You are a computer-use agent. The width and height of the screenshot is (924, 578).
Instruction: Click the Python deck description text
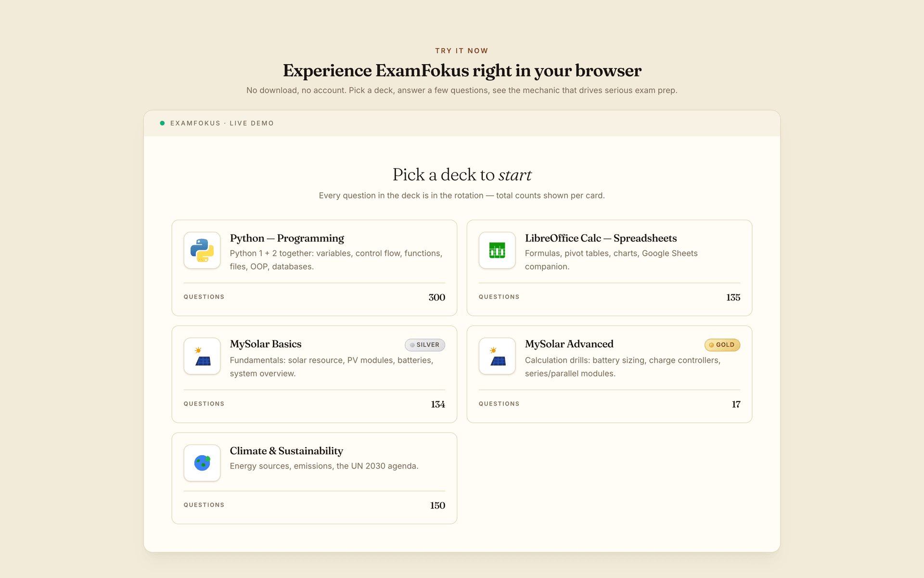(x=336, y=260)
